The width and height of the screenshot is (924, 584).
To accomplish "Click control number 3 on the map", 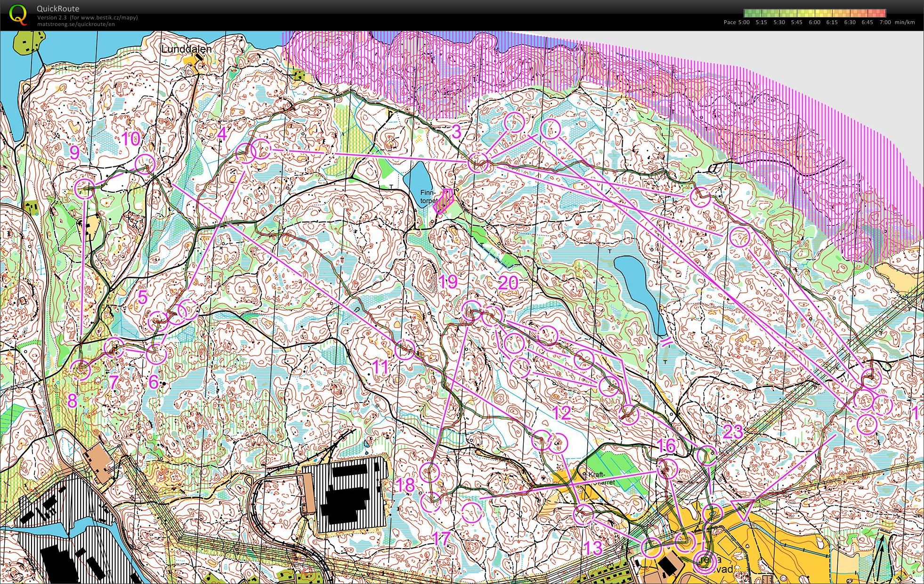I will [x=456, y=132].
